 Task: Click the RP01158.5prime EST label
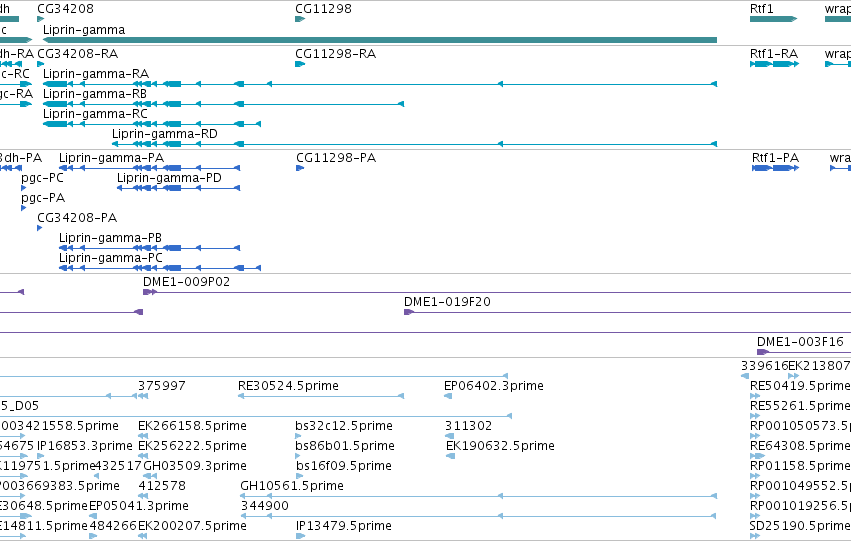tap(800, 466)
